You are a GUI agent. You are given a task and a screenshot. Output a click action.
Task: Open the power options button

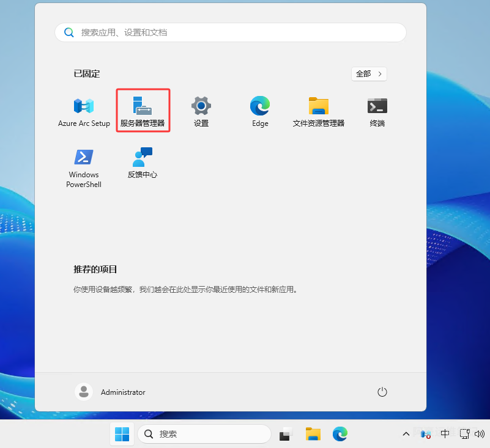[382, 392]
